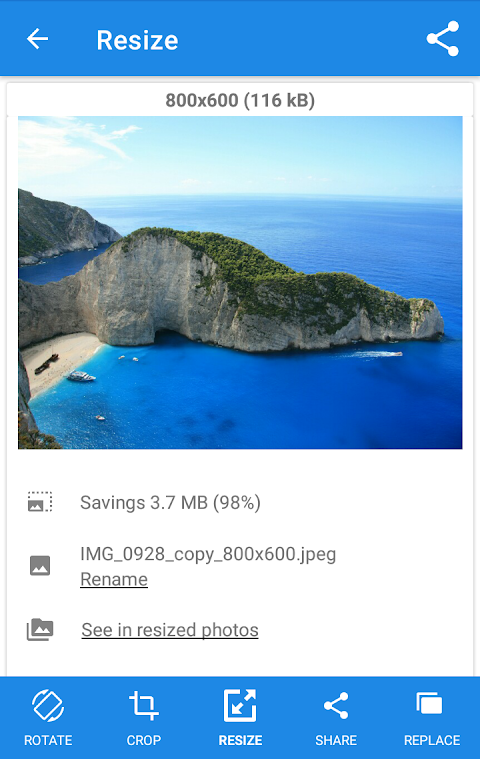Go back using the arrow icon
Viewport: 480px width, 759px height.
coord(37,39)
